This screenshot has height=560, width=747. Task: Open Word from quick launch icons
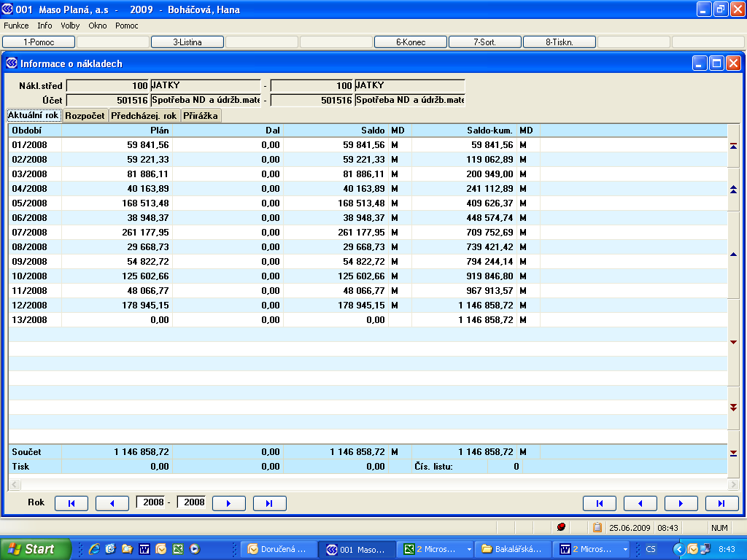(x=144, y=549)
